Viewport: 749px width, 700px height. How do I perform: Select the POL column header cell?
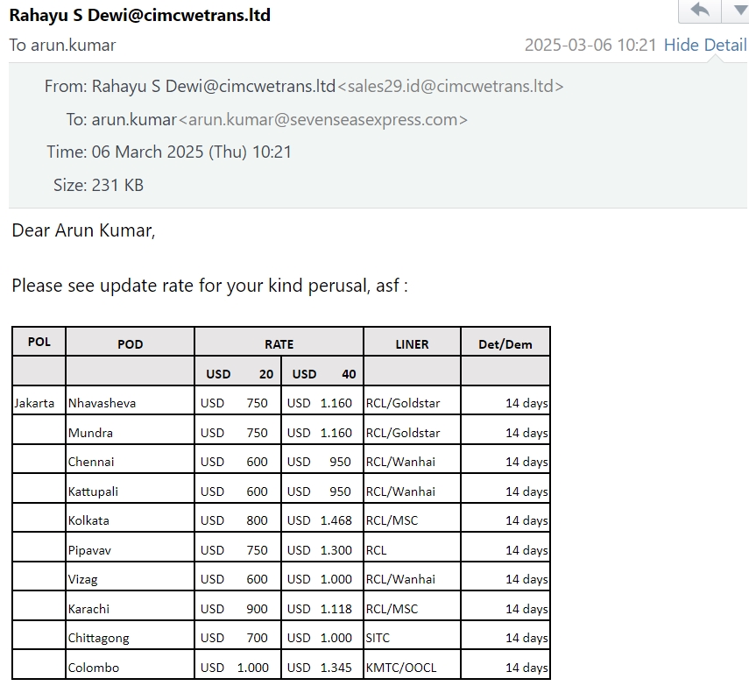pos(39,343)
